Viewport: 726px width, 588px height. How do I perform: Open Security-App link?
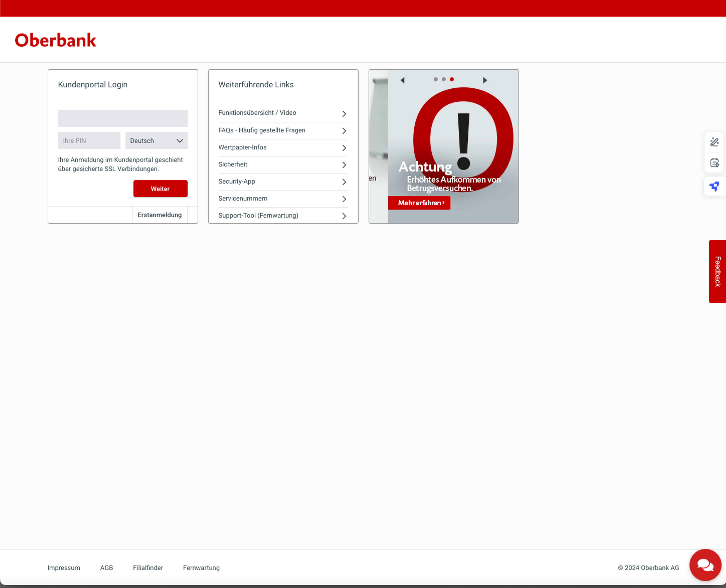coord(283,182)
